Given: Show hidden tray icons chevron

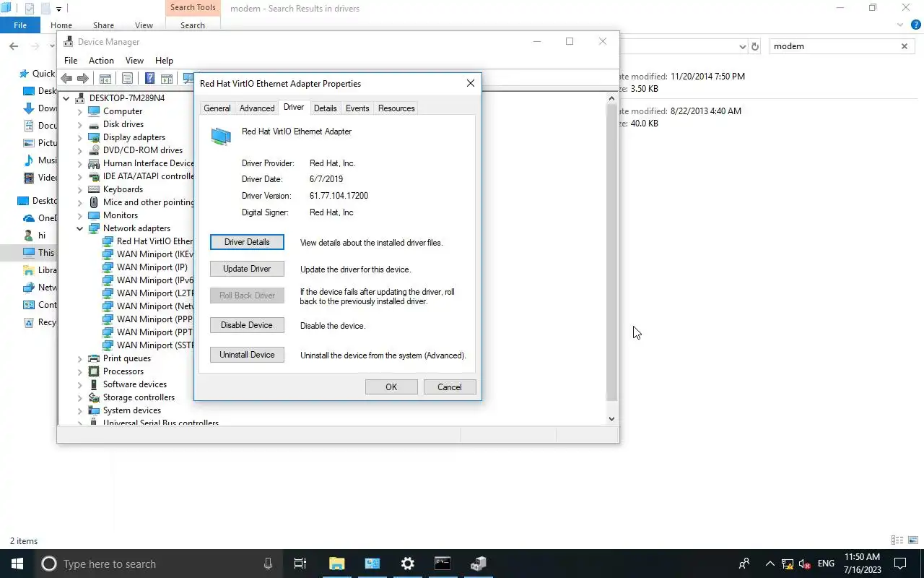Looking at the screenshot, I should click(x=770, y=564).
